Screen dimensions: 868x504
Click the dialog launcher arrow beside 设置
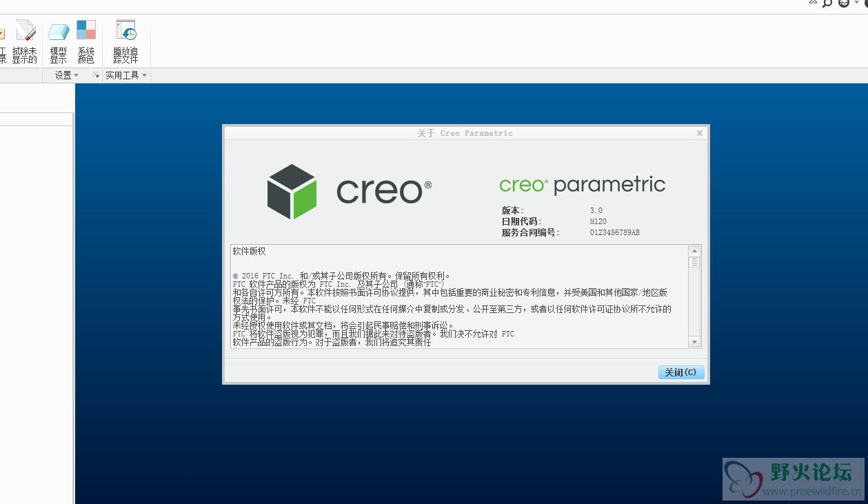point(96,75)
